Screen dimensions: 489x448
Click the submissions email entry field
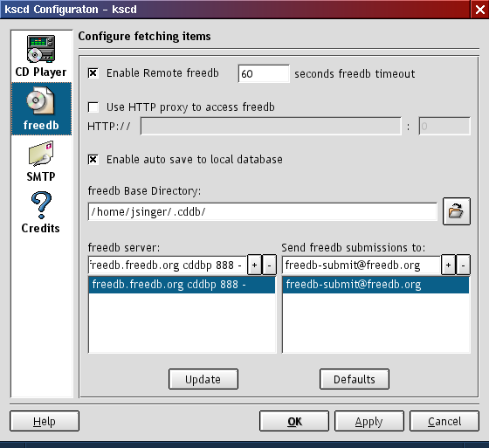pos(362,265)
